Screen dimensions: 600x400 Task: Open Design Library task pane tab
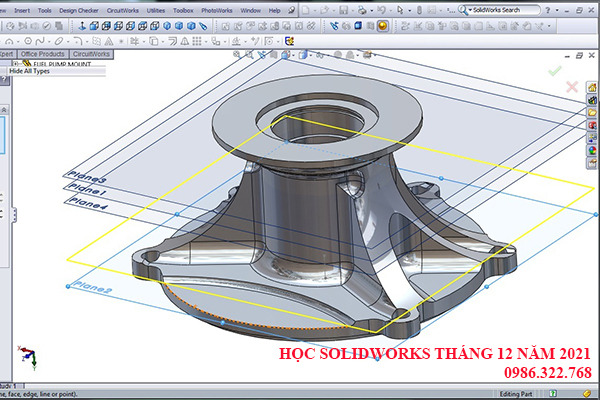click(x=592, y=100)
